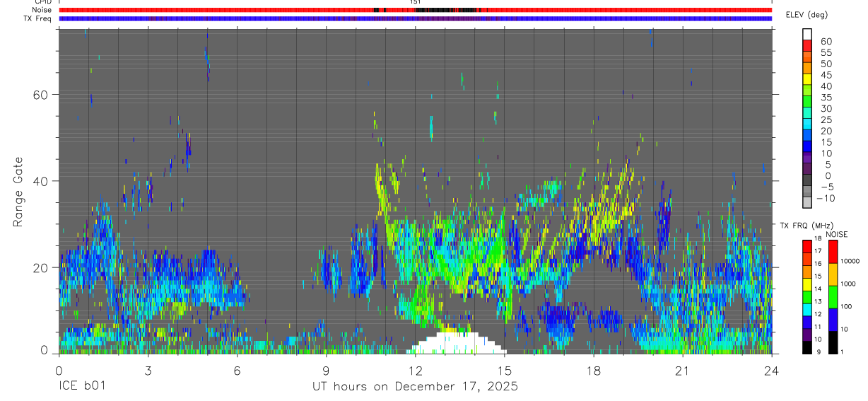Image resolution: width=868 pixels, height=401 pixels.
Task: Click the '13' value in the TX FRQ legend
Action: (x=818, y=302)
